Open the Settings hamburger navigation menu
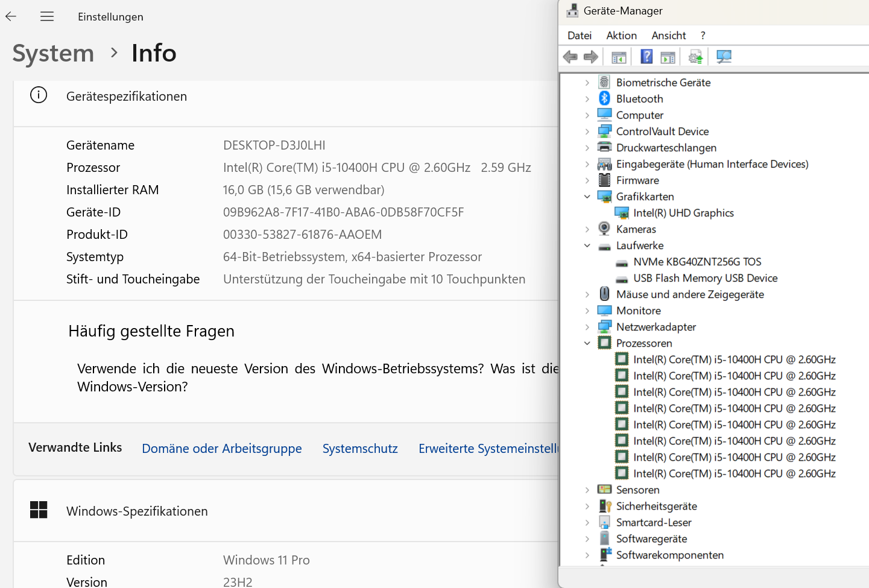The height and width of the screenshot is (588, 869). click(47, 16)
